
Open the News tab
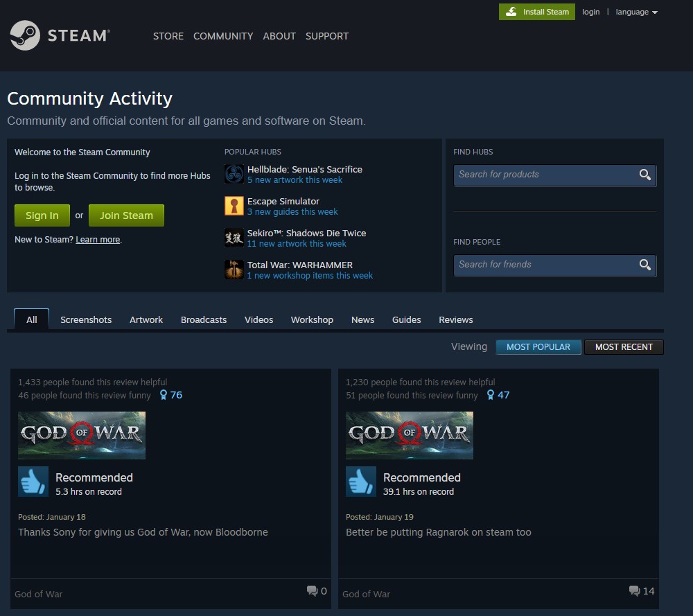363,319
